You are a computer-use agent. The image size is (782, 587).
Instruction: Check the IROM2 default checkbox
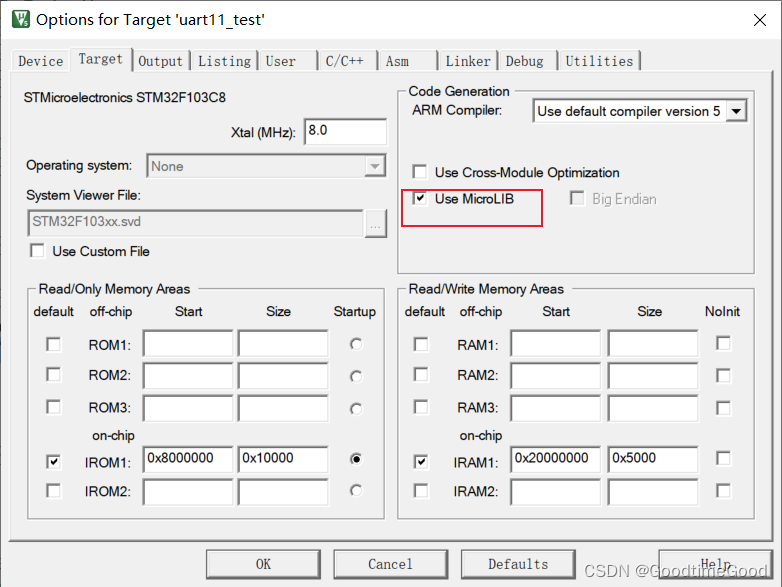[x=53, y=491]
